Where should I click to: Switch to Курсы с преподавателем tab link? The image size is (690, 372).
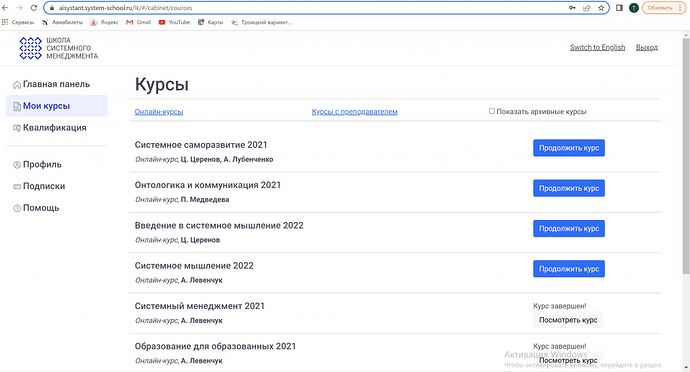(354, 112)
